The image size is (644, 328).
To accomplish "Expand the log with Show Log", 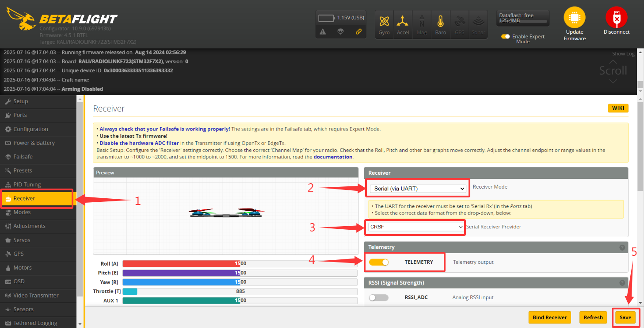I will coord(623,54).
